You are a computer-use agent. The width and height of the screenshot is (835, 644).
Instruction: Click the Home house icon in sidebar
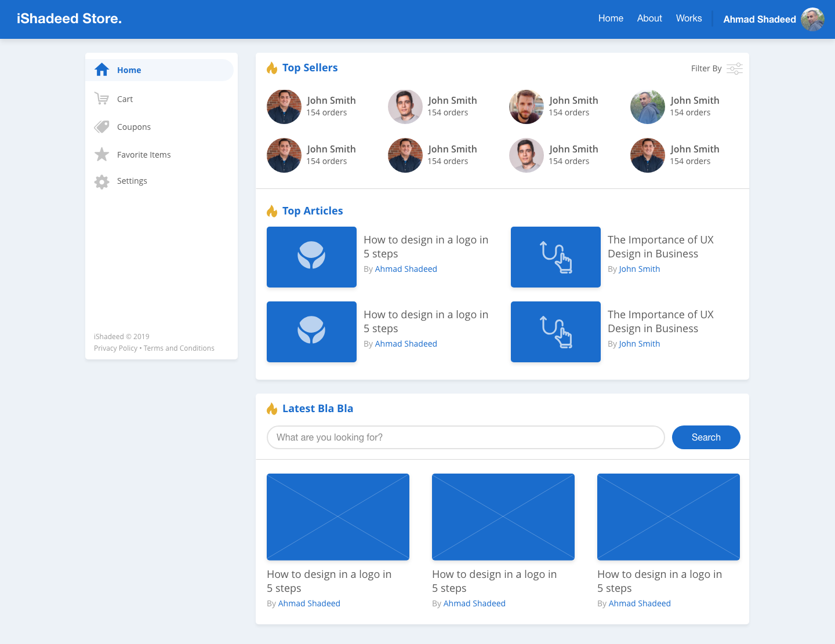[x=102, y=70]
